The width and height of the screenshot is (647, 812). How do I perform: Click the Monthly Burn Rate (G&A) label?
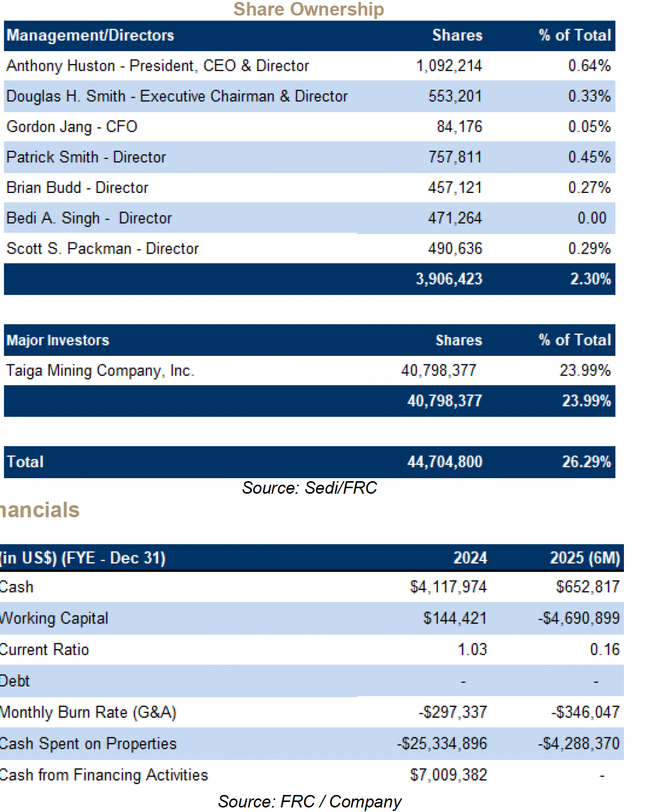(88, 712)
